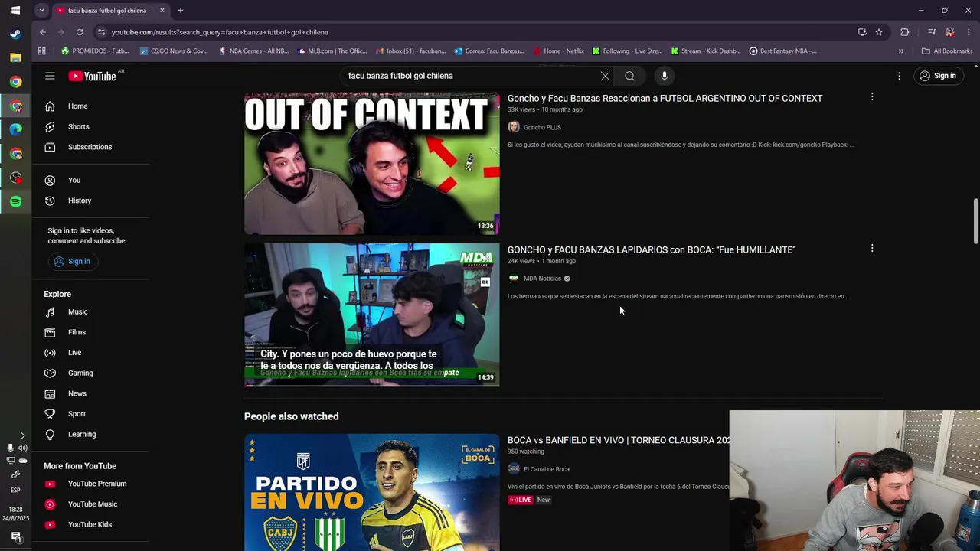980x551 pixels.
Task: Open YouTube Premium link
Action: (x=96, y=484)
